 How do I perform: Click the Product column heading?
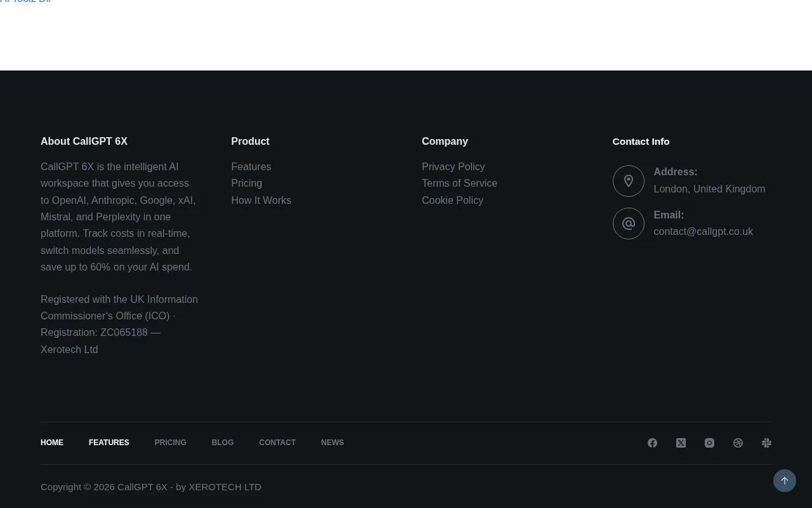[x=250, y=141]
